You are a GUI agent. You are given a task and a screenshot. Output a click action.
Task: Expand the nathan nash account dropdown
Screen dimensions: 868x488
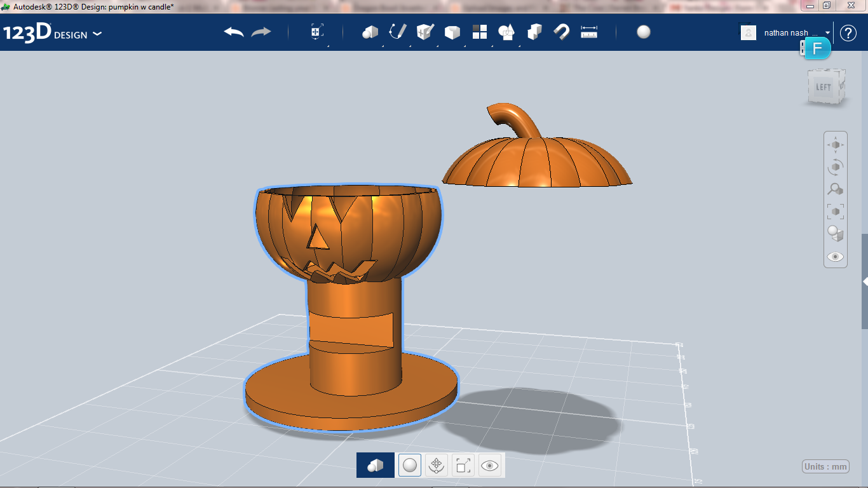[x=826, y=32]
